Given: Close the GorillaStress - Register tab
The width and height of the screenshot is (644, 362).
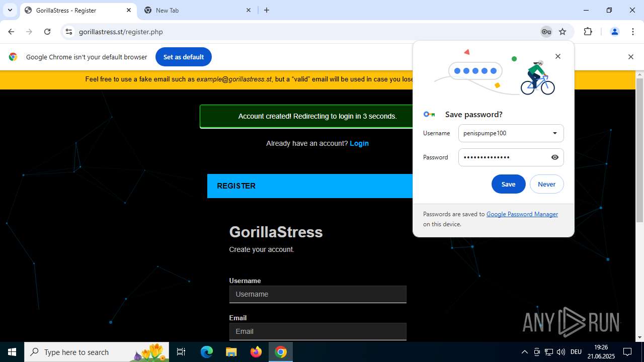Looking at the screenshot, I should click(x=129, y=10).
